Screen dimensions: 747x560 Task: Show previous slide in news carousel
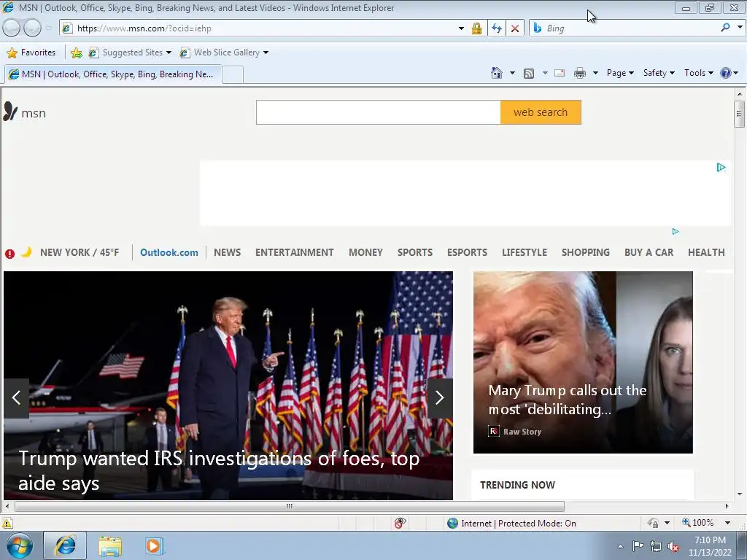point(16,398)
